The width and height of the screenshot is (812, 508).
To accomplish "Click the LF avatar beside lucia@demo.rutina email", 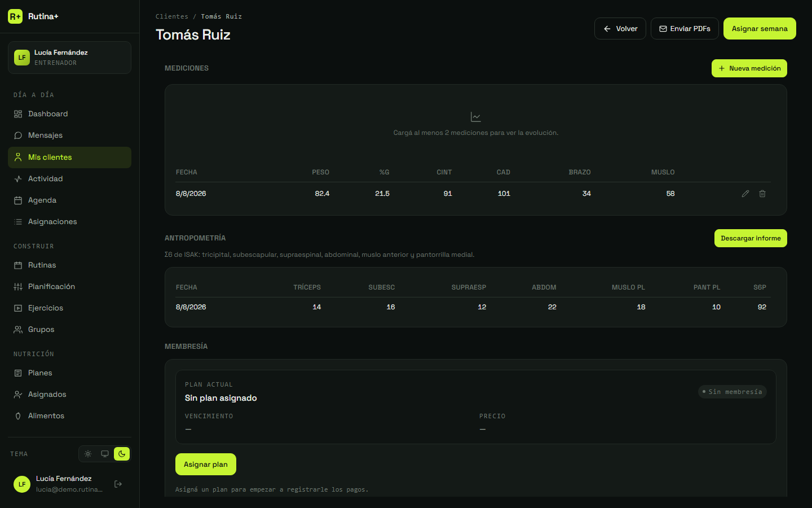I will pos(22,484).
